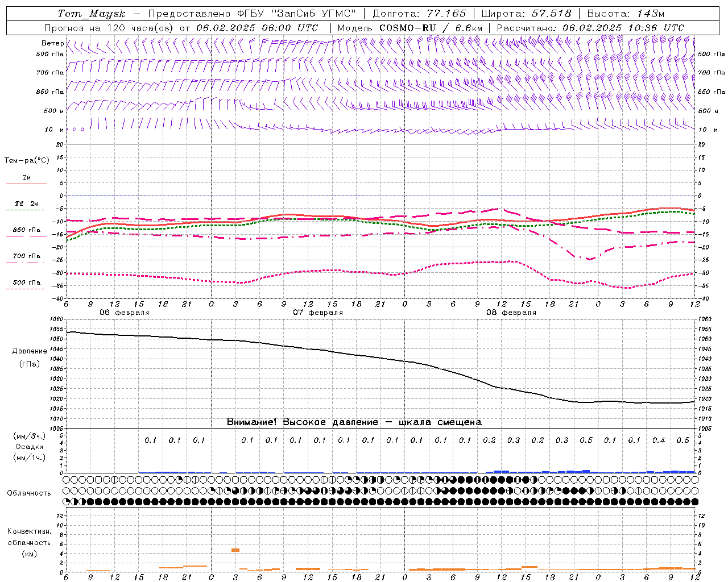
Task: Select the 'Широта: 57.518' header field
Action: [526, 14]
